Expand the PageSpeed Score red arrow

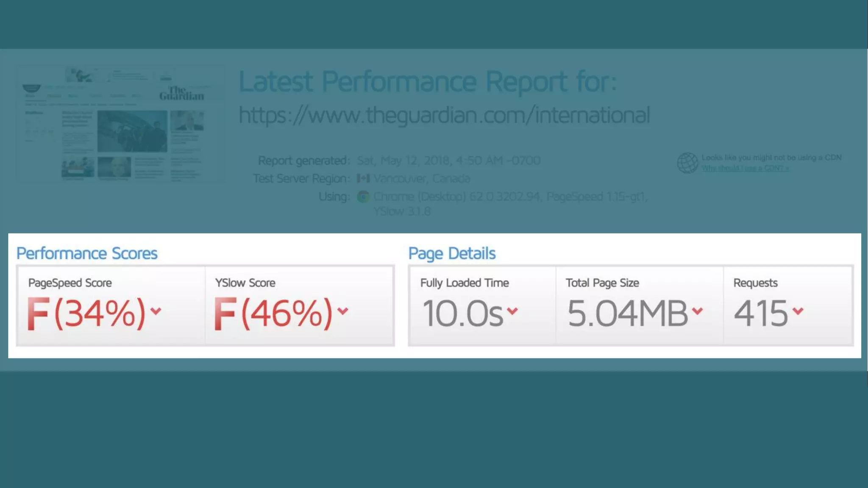[156, 311]
